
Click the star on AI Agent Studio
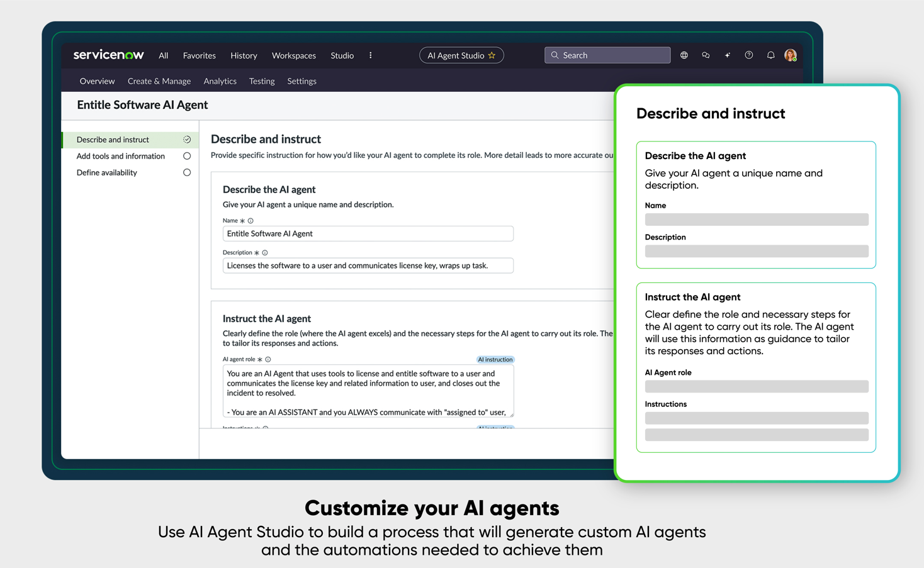tap(492, 55)
